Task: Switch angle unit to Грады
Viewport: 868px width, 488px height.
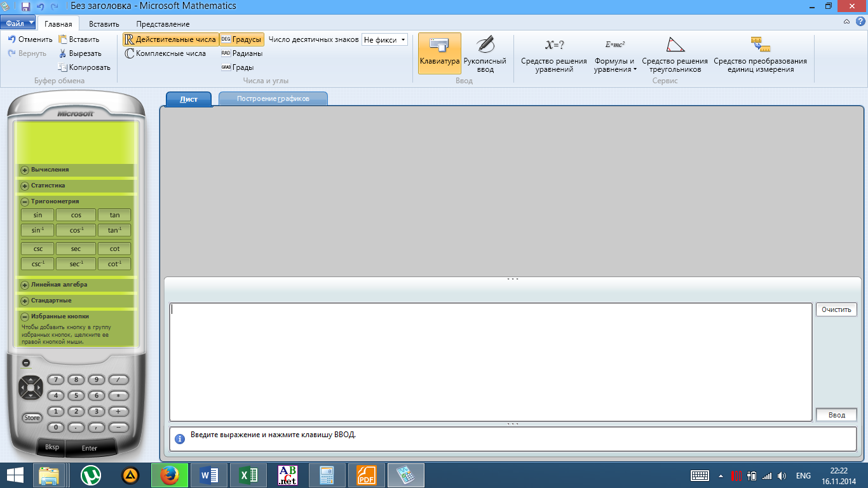Action: [238, 67]
